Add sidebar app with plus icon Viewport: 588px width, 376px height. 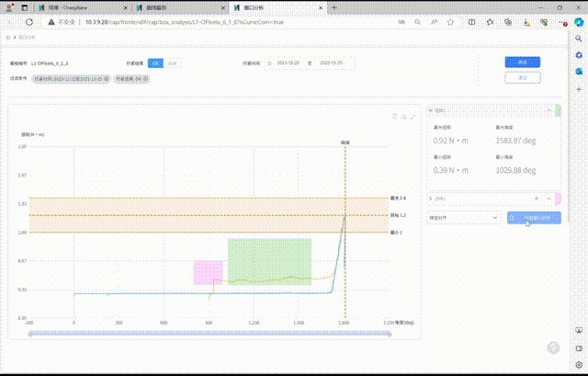tap(579, 89)
